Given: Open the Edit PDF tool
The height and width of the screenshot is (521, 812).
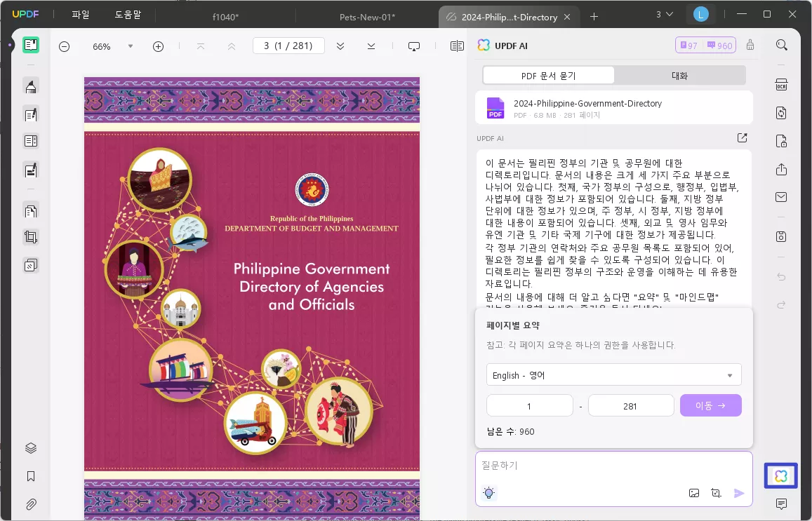Looking at the screenshot, I should point(31,114).
